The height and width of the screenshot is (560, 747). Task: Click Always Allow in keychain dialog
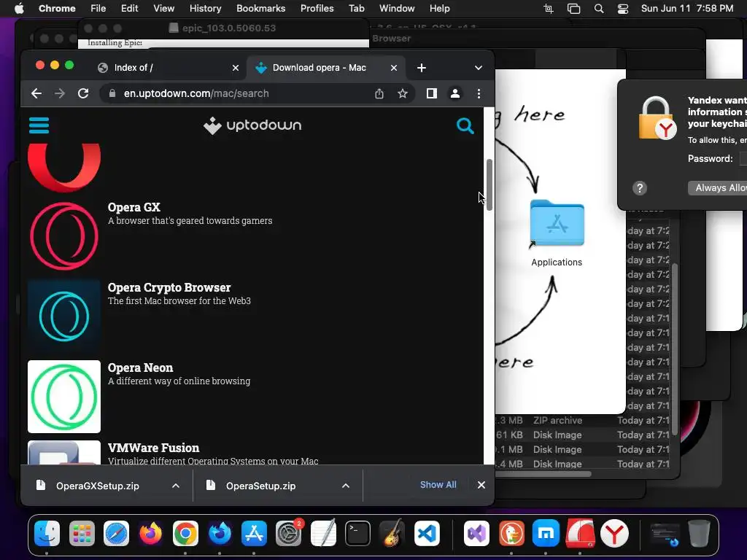click(x=718, y=187)
